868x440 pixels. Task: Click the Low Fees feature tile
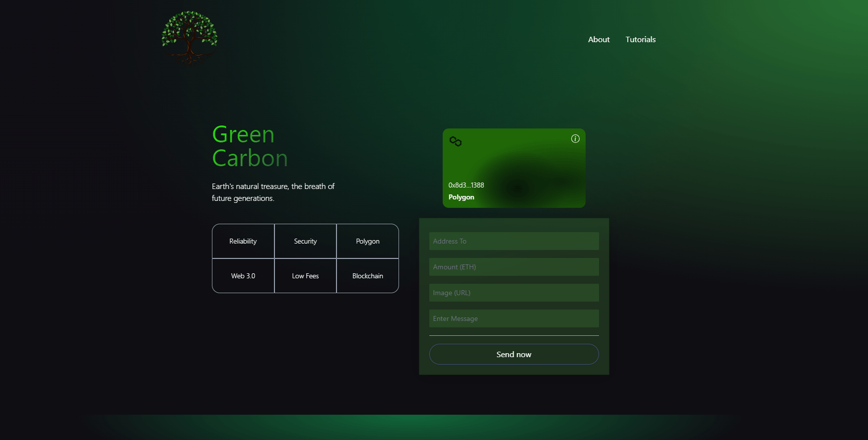305,276
